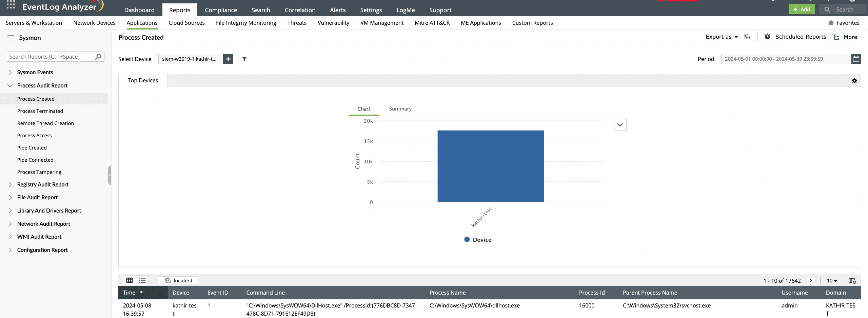The height and width of the screenshot is (318, 868).
Task: Open column chooser icon
Action: coord(852,281)
